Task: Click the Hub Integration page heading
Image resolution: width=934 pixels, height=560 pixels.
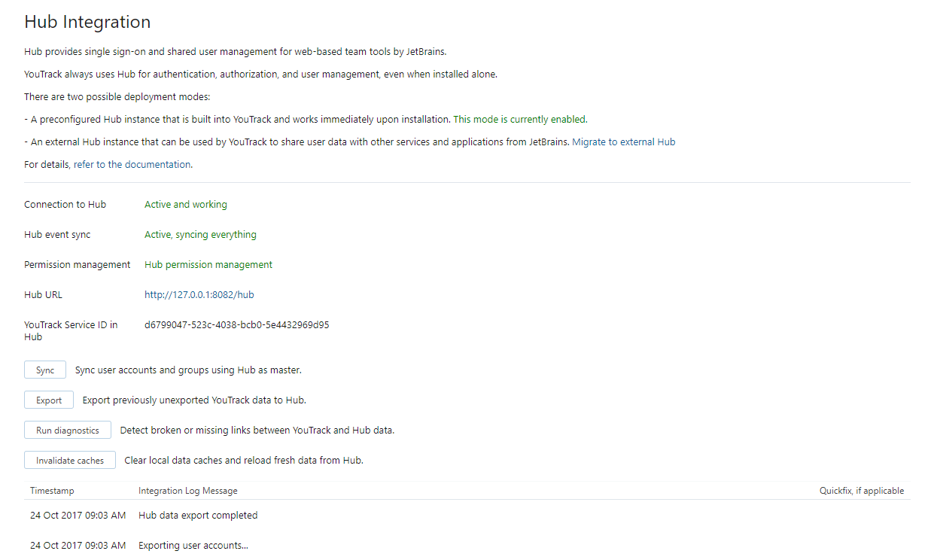Action: 87,23
